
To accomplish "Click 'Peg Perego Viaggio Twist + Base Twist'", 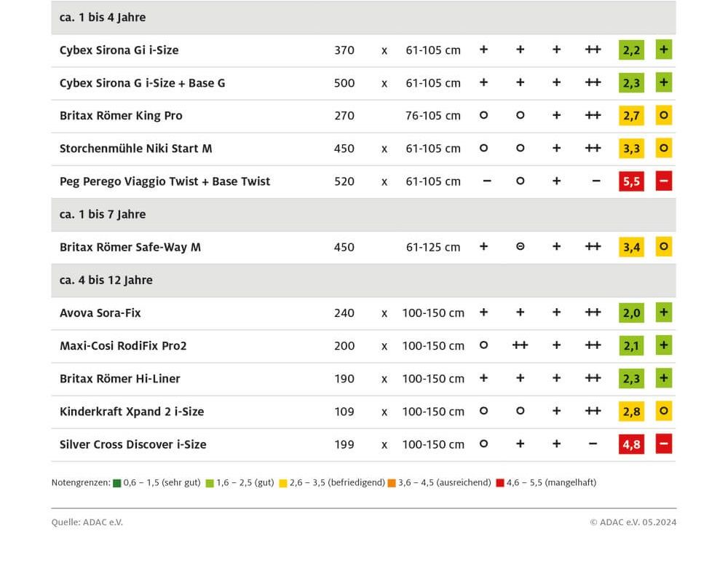I will point(165,181).
